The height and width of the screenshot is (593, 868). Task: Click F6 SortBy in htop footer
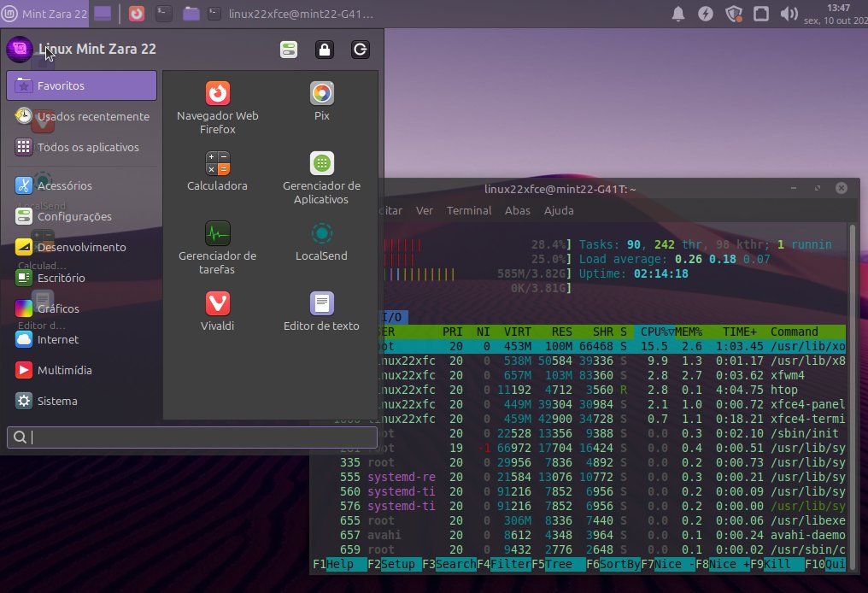pyautogui.click(x=613, y=564)
